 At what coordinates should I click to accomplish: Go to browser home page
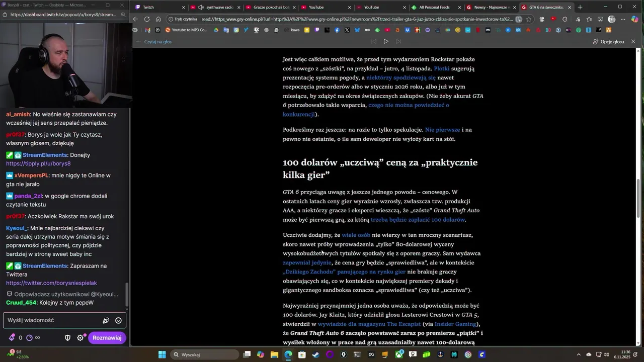click(x=158, y=19)
